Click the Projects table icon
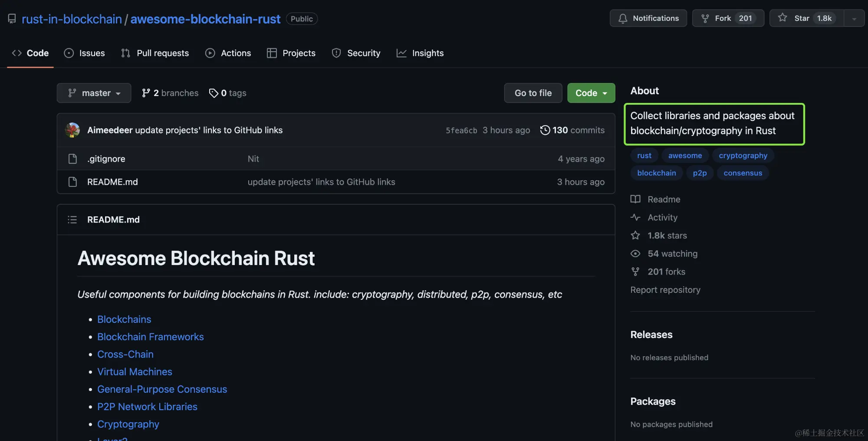Viewport: 868px width, 441px height. point(272,53)
